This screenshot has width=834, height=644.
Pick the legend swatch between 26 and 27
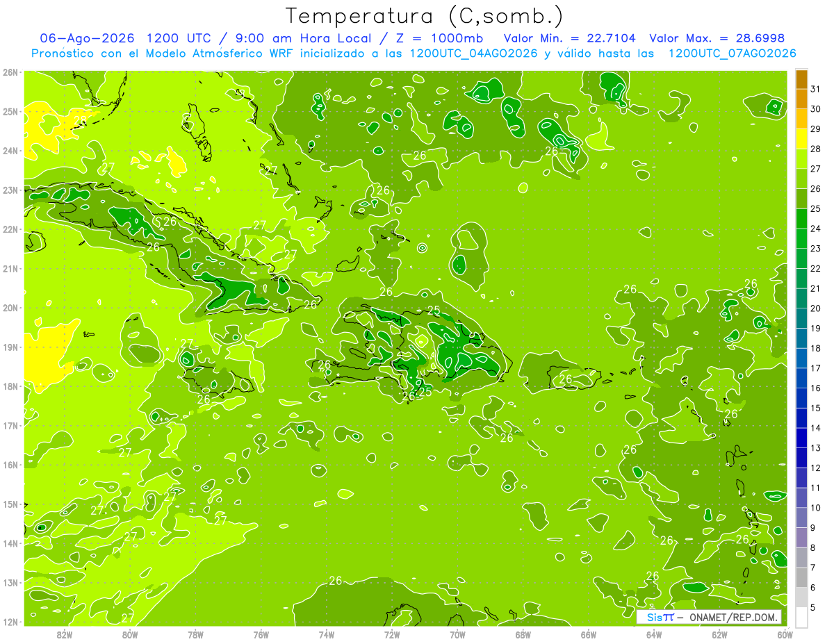pos(801,179)
